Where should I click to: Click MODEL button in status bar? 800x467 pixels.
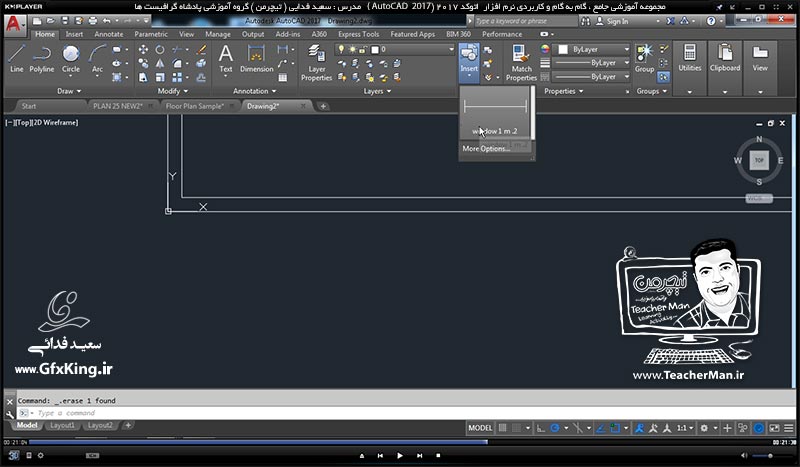[x=480, y=428]
